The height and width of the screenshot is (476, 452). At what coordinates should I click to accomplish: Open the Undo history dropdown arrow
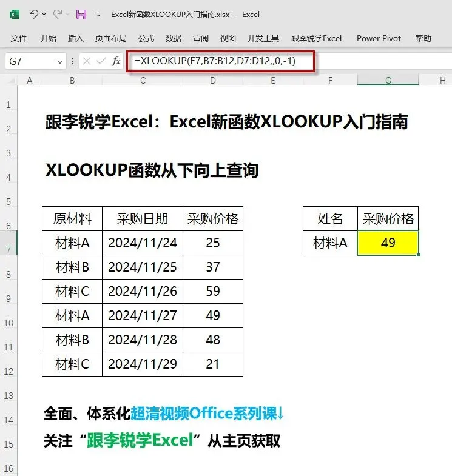[x=44, y=15]
